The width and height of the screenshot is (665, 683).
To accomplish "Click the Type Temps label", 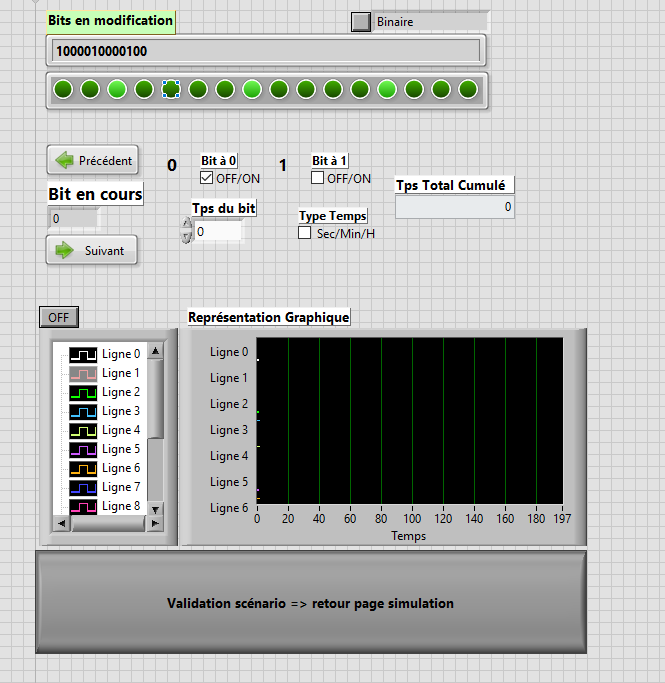I will click(x=333, y=216).
